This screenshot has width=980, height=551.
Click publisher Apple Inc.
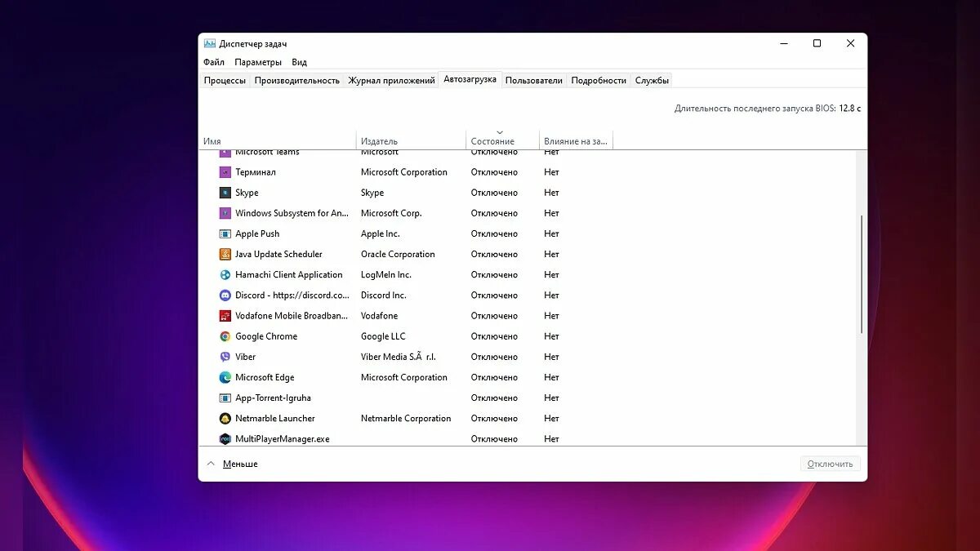coord(381,233)
